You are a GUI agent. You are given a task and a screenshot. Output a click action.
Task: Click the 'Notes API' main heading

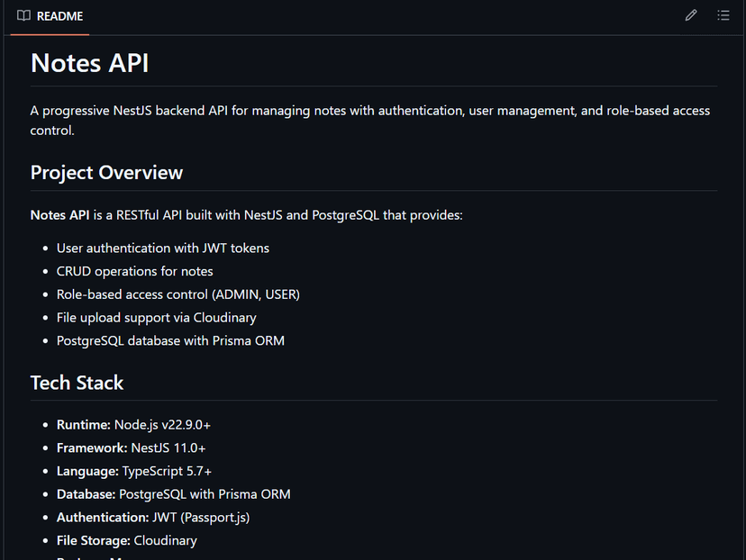pyautogui.click(x=89, y=63)
